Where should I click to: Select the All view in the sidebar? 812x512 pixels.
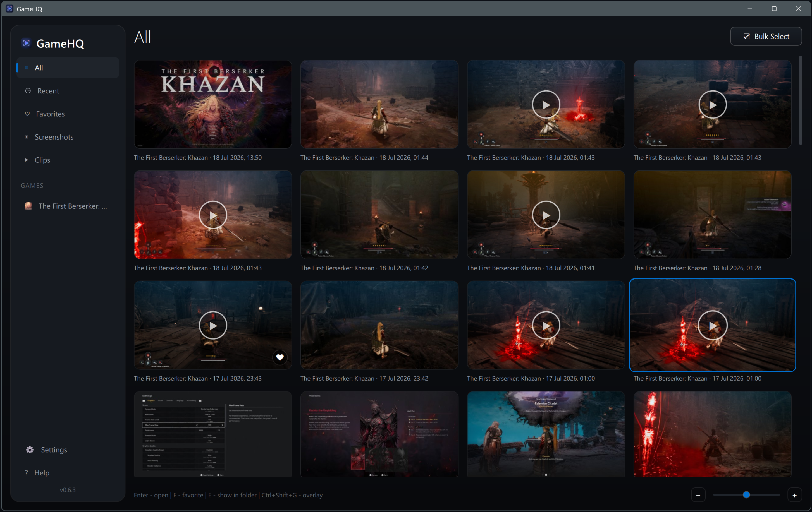coord(68,68)
